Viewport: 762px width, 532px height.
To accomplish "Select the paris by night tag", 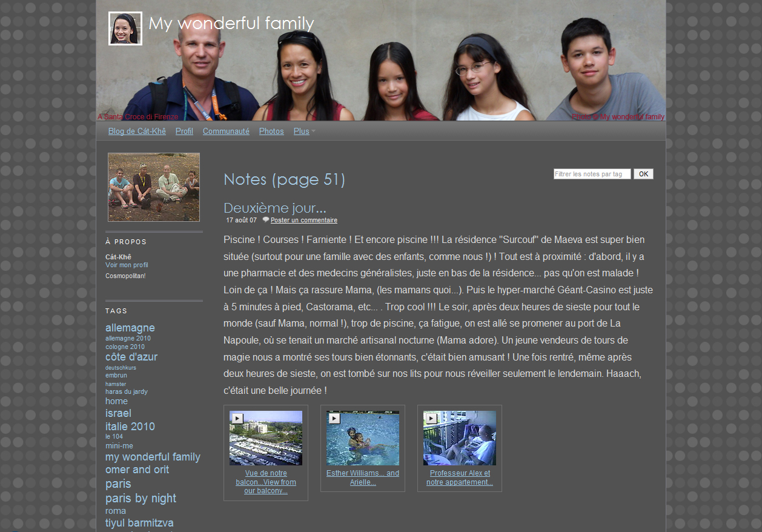I will coord(141,498).
